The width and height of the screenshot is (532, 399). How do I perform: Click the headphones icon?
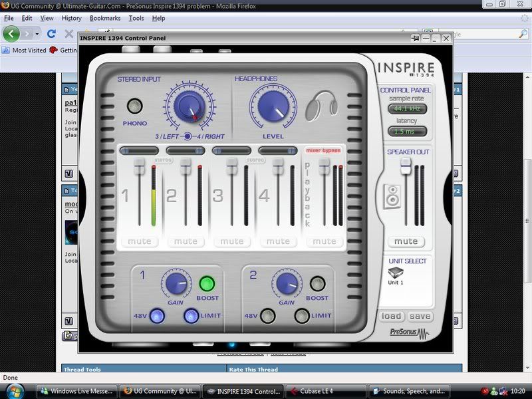(322, 106)
